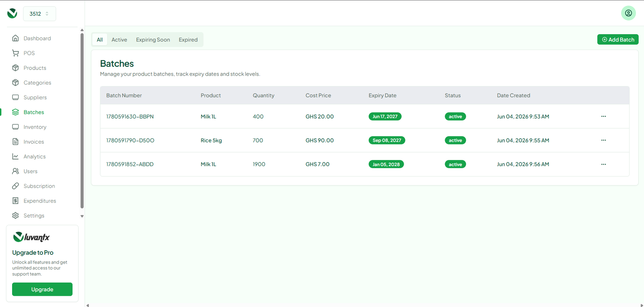
Task: Click the Jan 05, 2028 expiry badge
Action: point(386,164)
